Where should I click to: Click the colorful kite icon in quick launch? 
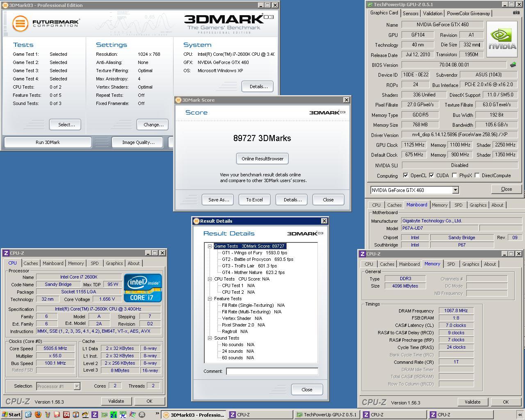[x=132, y=415]
